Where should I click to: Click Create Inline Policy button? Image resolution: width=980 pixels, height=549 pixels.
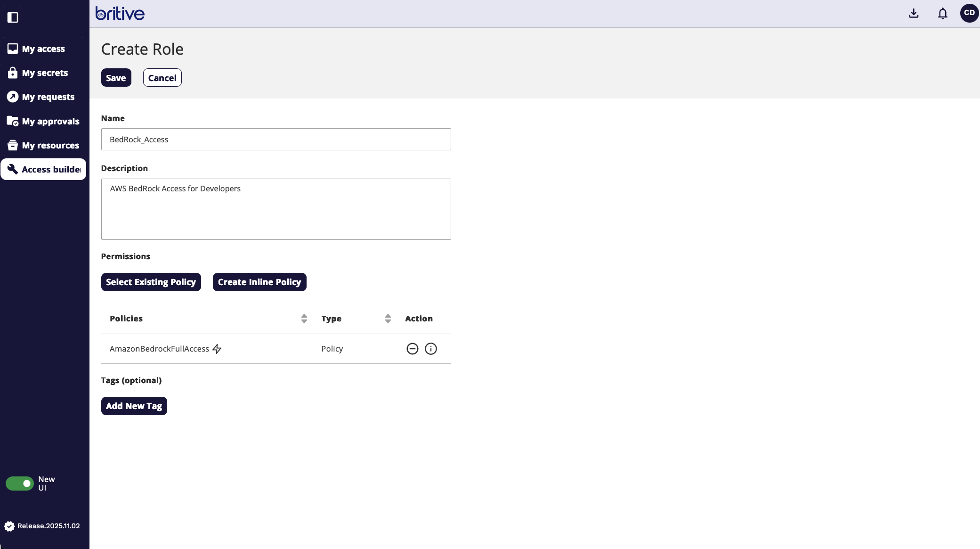point(259,282)
